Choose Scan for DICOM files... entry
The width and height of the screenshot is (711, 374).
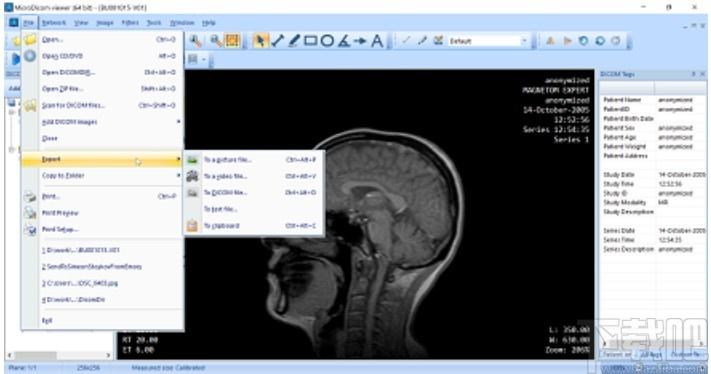click(x=103, y=105)
